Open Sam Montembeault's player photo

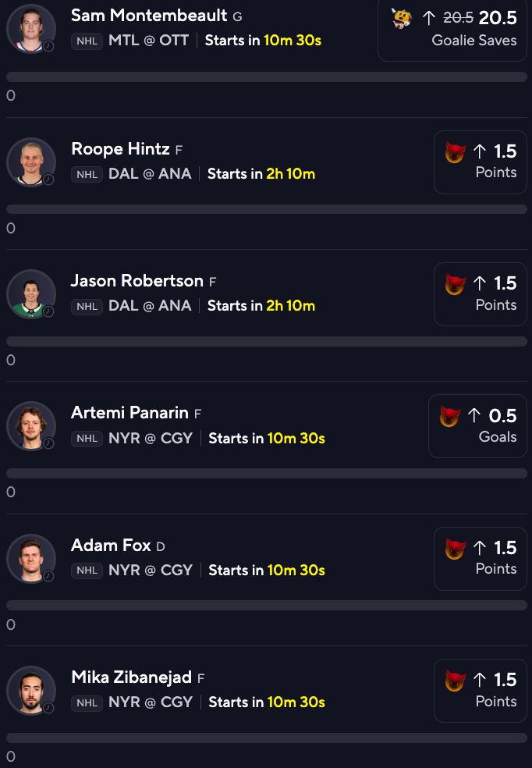31,28
